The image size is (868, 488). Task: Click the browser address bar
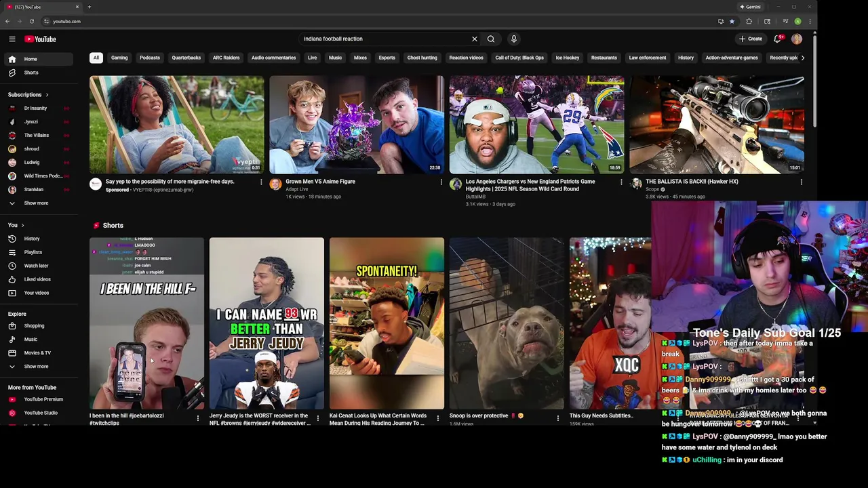[x=380, y=21]
